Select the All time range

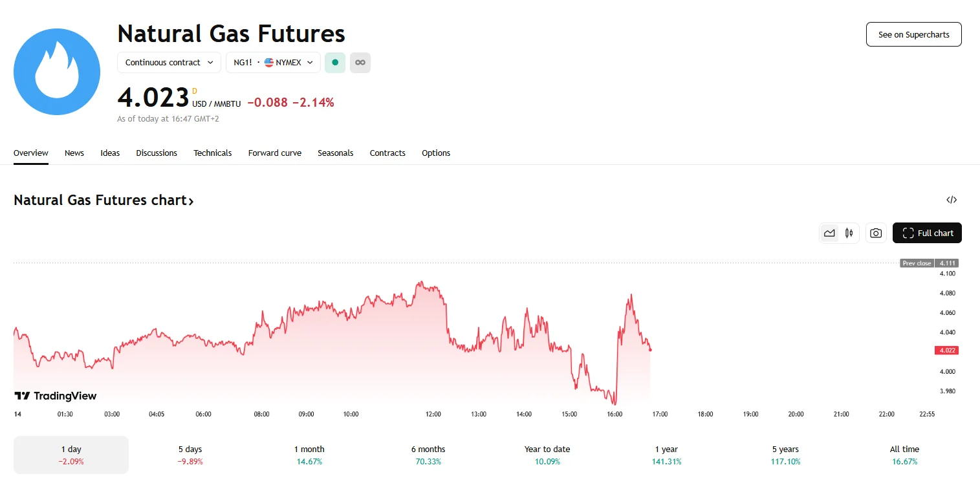click(904, 455)
